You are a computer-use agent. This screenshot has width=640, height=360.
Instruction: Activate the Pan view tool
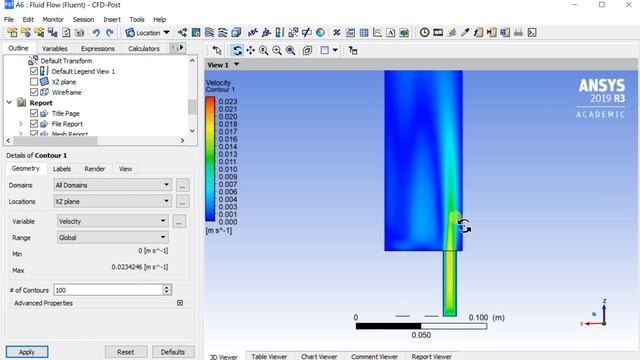(250, 50)
